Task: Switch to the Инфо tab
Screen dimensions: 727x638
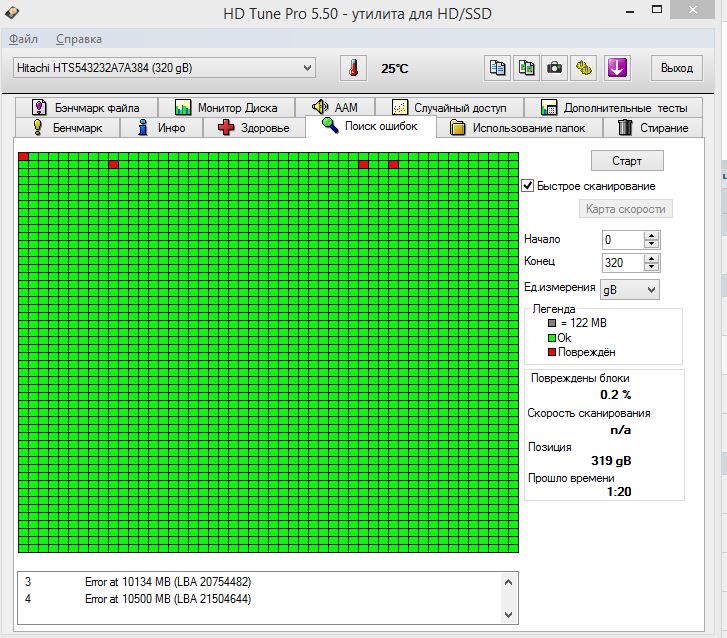Action: point(161,128)
